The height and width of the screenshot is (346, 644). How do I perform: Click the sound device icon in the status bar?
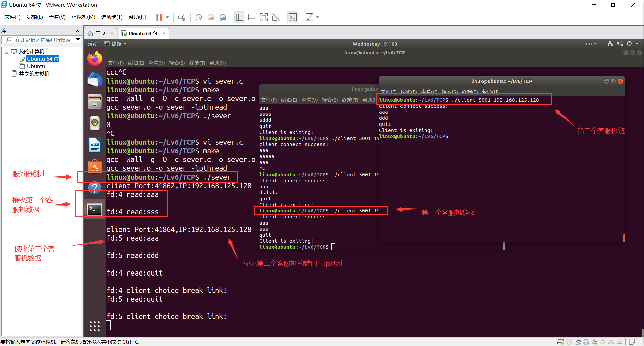coord(594,341)
